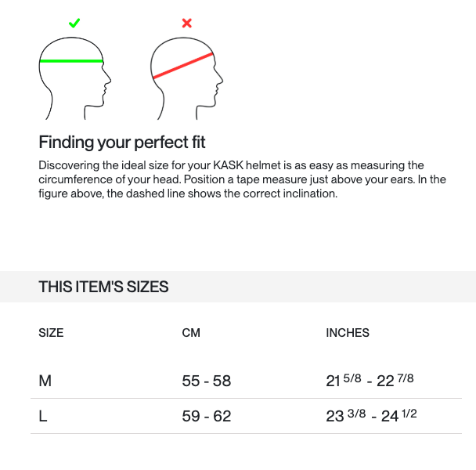The image size is (476, 470).
Task: Open the "THIS ITEM'S SIZES" section header
Action: coord(103,287)
